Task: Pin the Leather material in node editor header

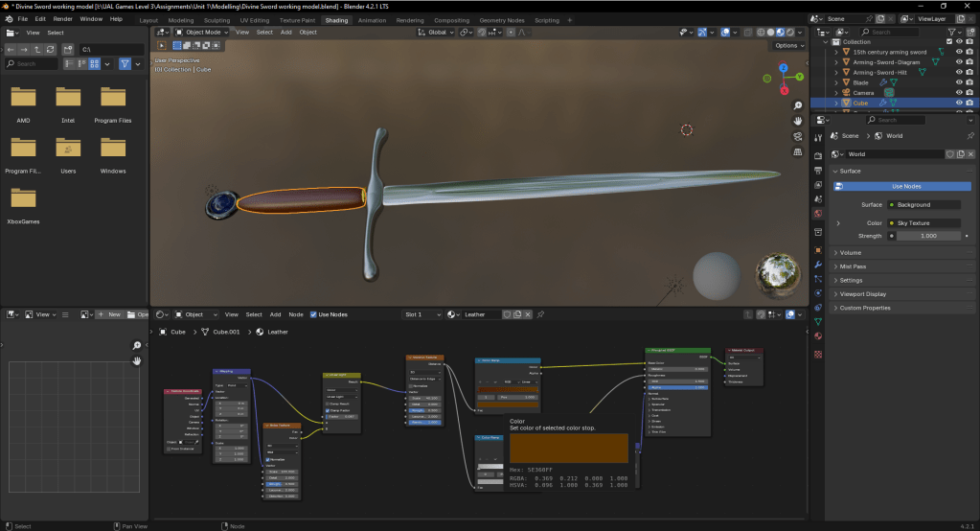Action: coord(540,314)
